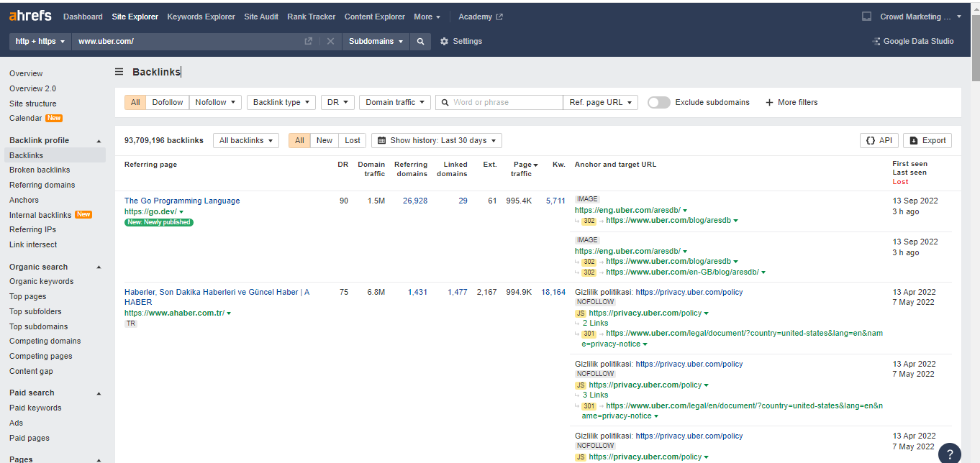The width and height of the screenshot is (980, 463).
Task: Open the API export dialog
Action: tap(879, 140)
